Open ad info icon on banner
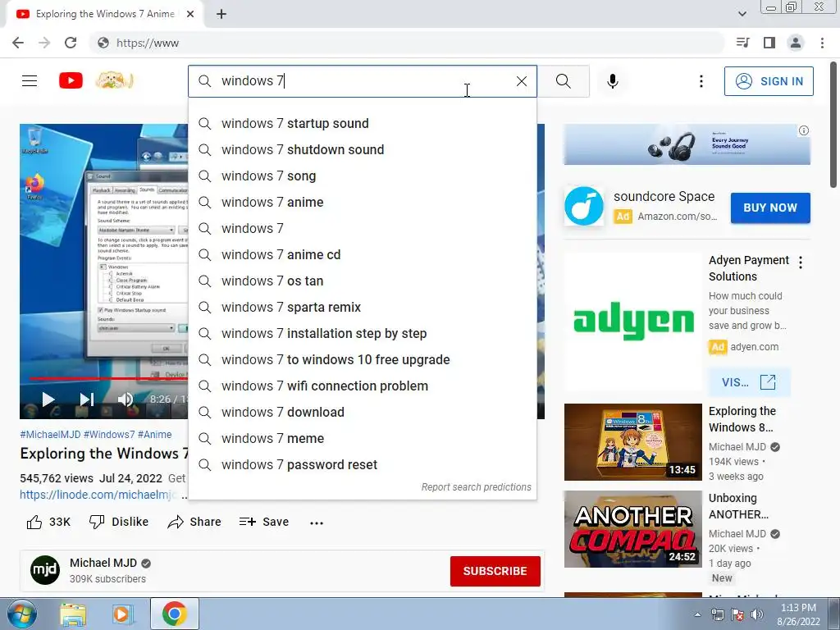Image resolution: width=840 pixels, height=630 pixels. coord(804,130)
